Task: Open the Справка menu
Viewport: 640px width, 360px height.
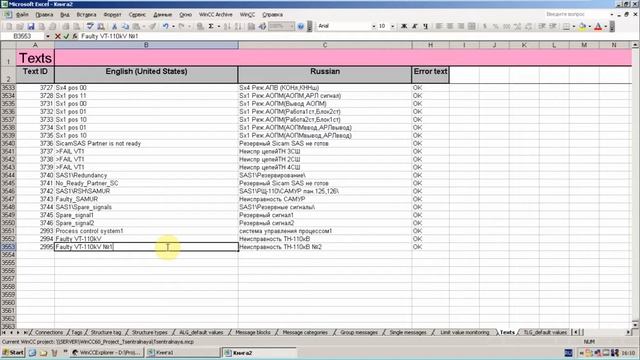Action: click(272, 14)
